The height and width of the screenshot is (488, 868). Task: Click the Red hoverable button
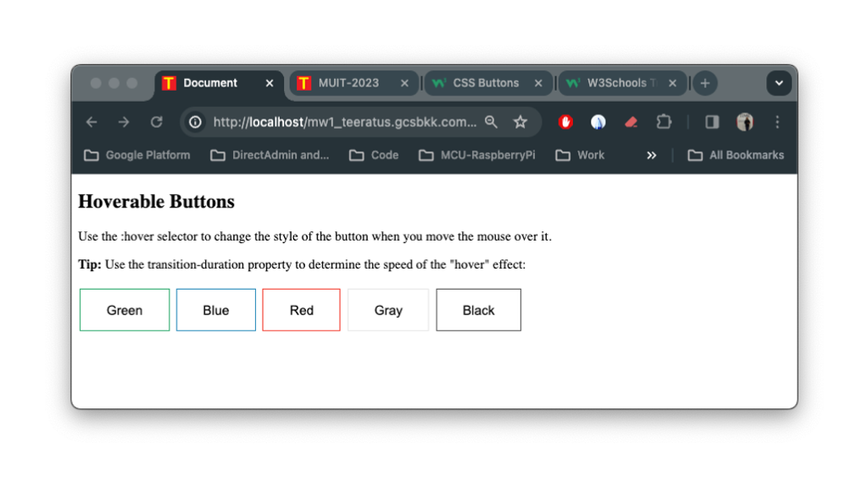(301, 310)
